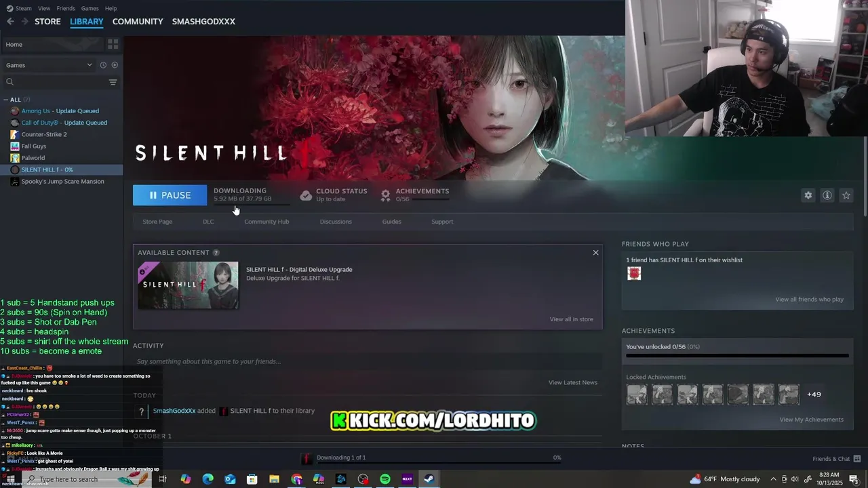Open Digital Deluxe Upgrade thumbnail

click(188, 285)
